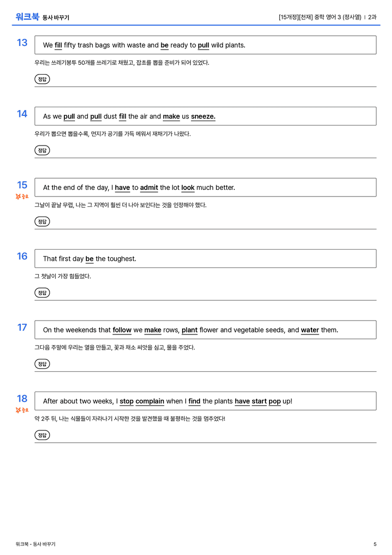Click the sentence box 'That first day be the toughest'
Viewport: 392px width, 555px height.
click(x=206, y=259)
